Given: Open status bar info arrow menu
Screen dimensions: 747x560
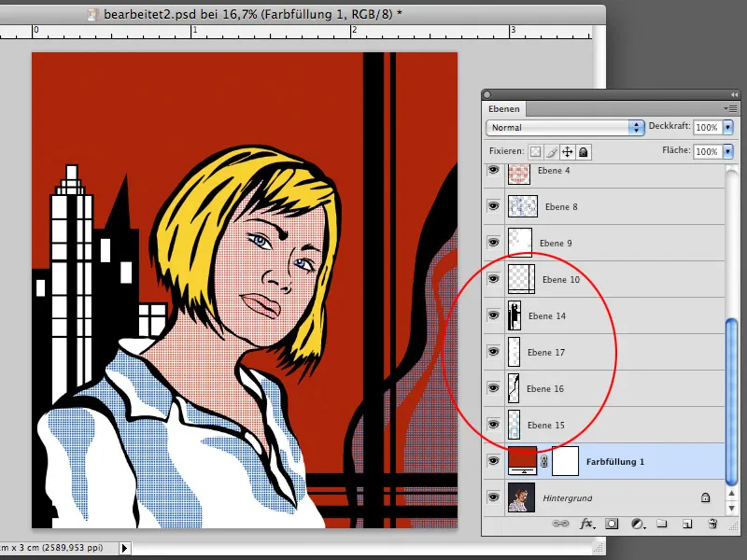Looking at the screenshot, I should tap(124, 548).
